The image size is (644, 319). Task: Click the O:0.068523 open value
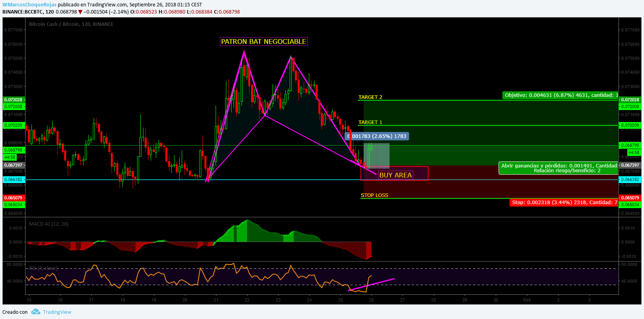coord(143,12)
